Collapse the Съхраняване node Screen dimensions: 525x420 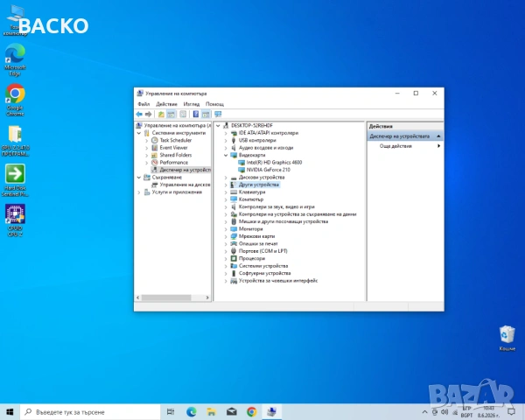click(x=139, y=177)
